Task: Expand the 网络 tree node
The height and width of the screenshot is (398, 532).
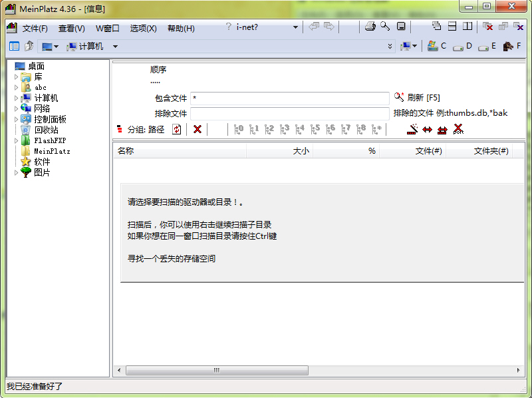Action: click(16, 108)
